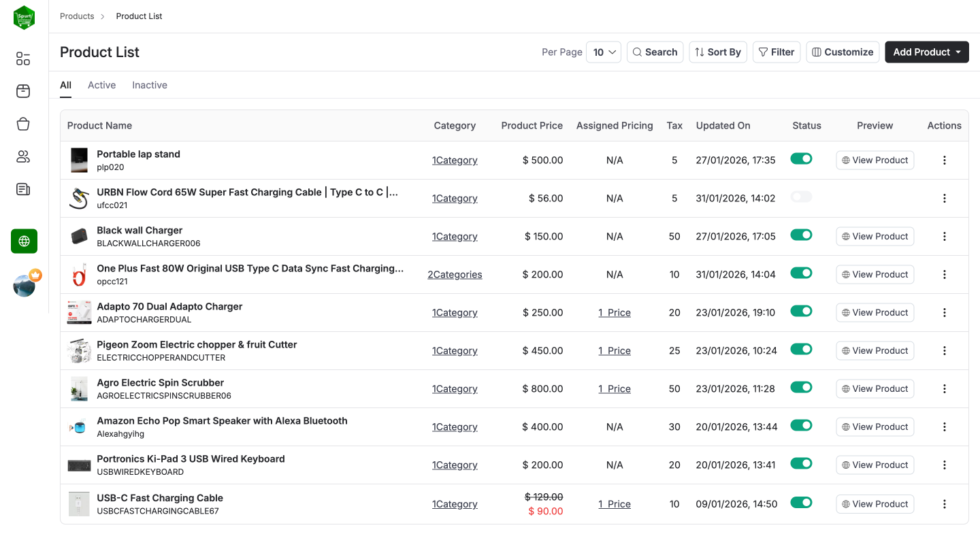This screenshot has width=980, height=551.
Task: Enable the status toggle for URBN Flow Cord cable
Action: [x=801, y=196]
